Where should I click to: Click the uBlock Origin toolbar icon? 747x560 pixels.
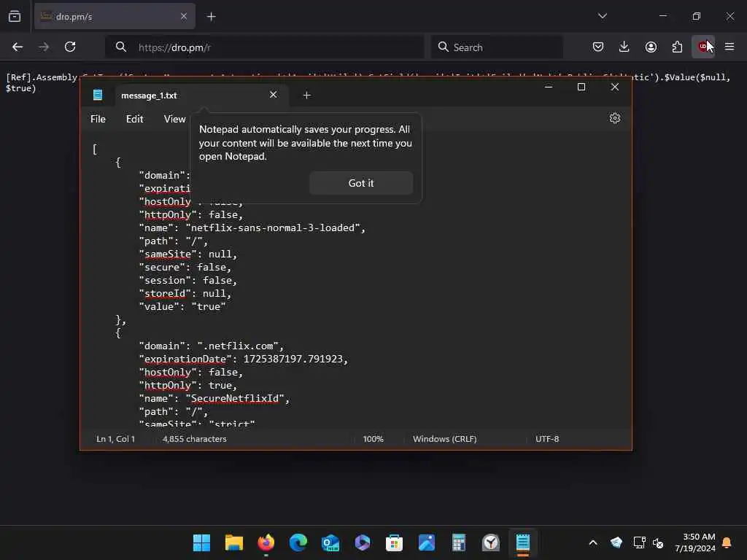pyautogui.click(x=703, y=47)
